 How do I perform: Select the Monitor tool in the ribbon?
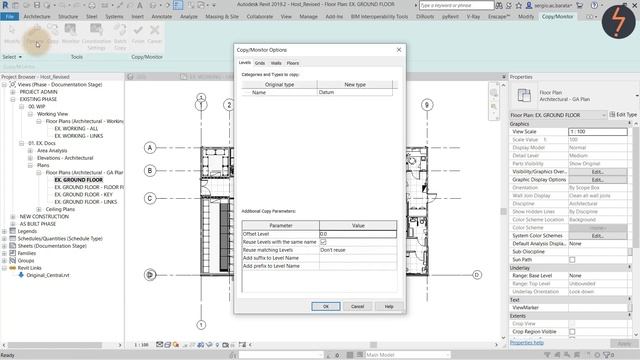(x=70, y=34)
